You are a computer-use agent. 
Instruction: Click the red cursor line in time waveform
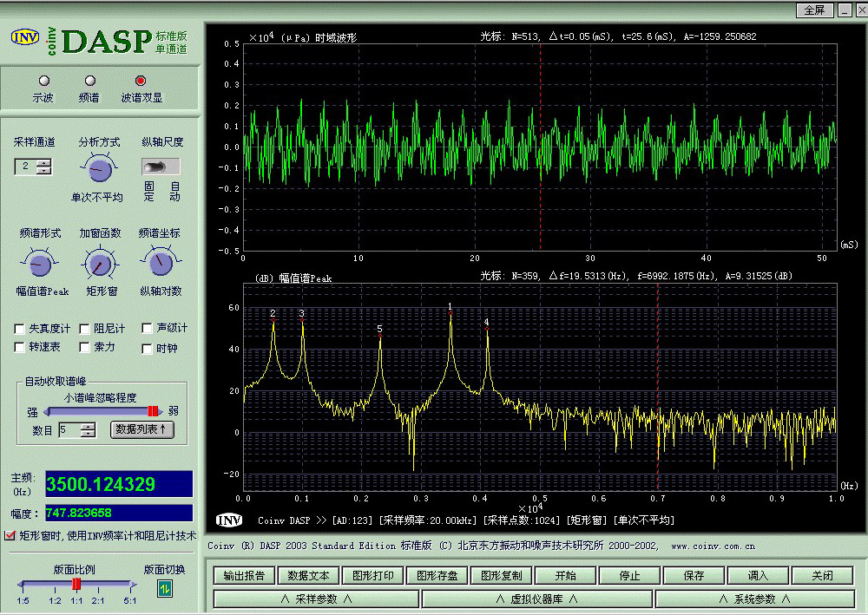(540, 147)
